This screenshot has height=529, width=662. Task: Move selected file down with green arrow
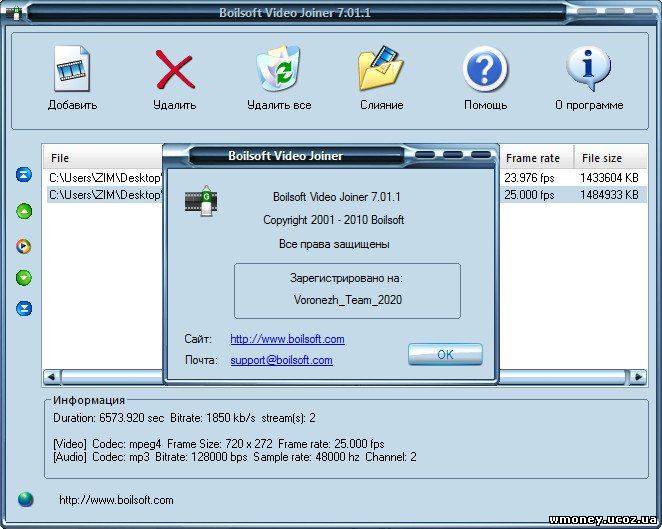click(24, 277)
